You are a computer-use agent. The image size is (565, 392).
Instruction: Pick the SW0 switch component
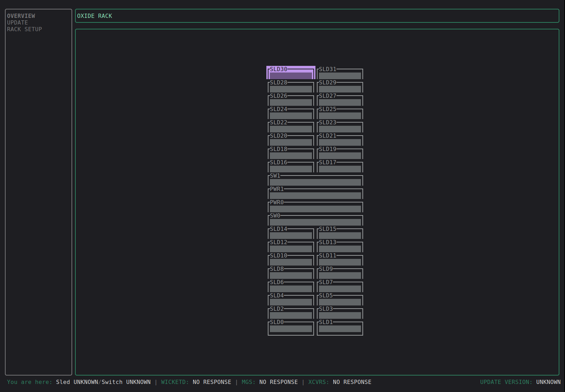315,220
